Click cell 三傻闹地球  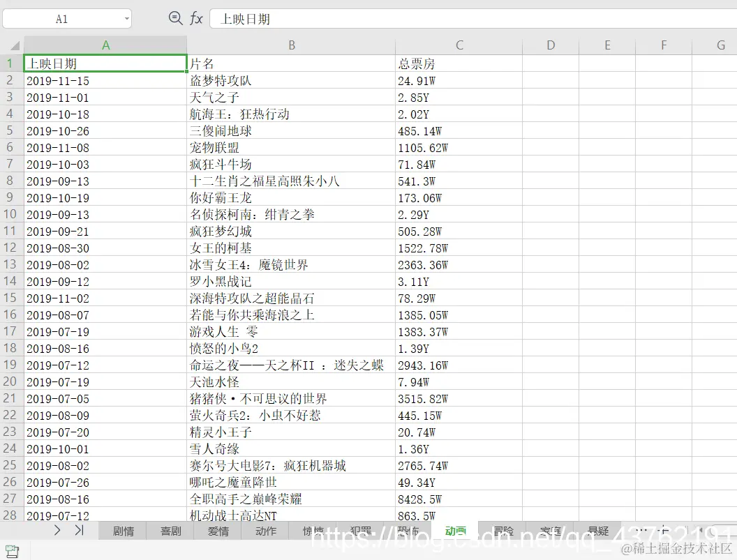coord(292,130)
